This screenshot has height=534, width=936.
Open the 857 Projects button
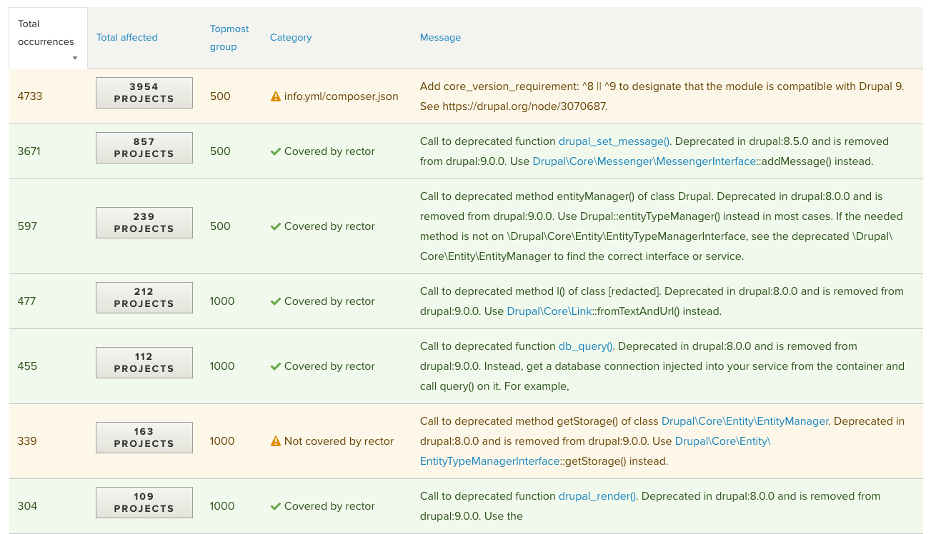[144, 148]
